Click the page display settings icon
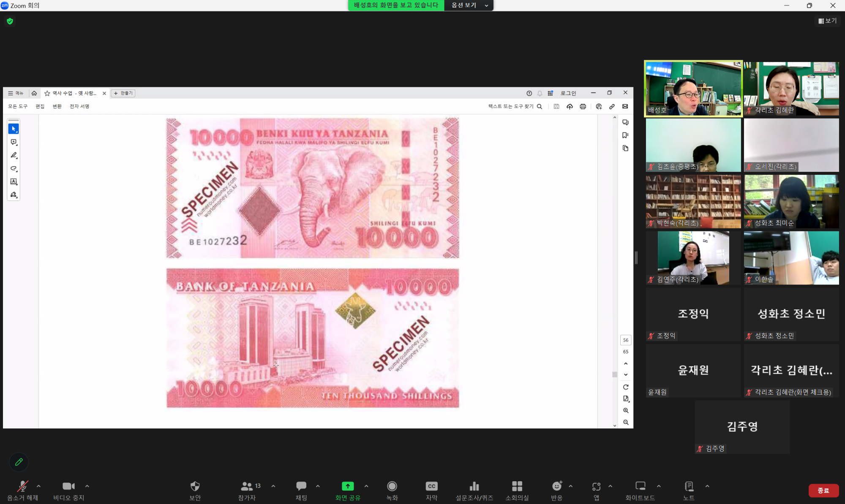The image size is (845, 504). 626,398
